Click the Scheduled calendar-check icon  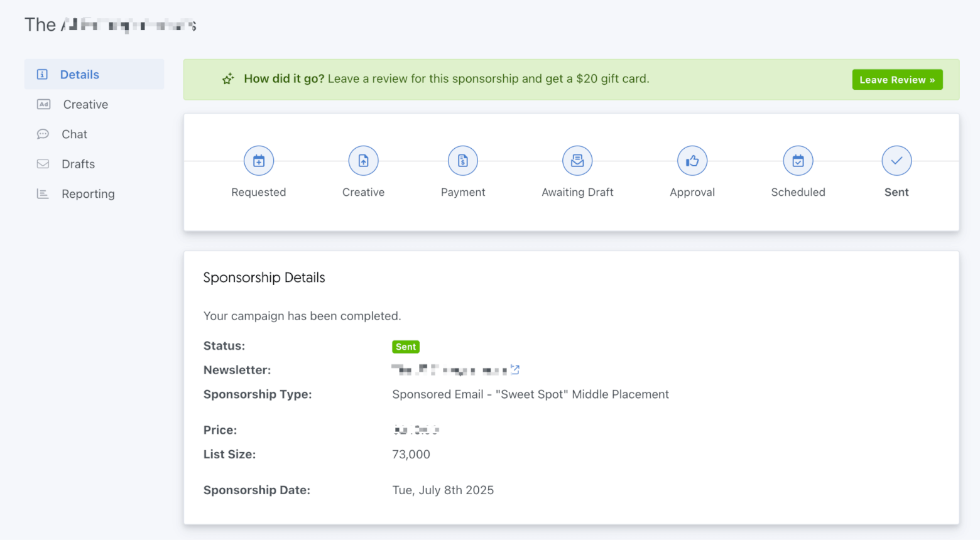click(798, 161)
